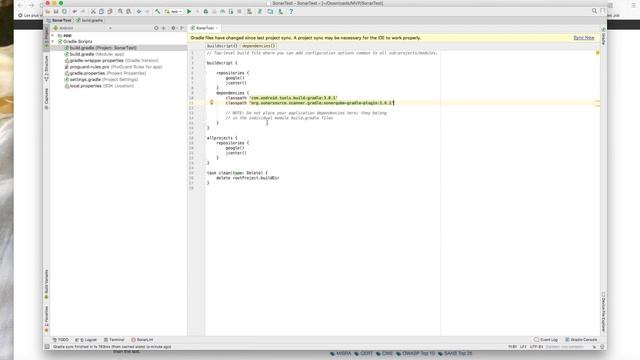
Task: Click the intention lightbulb in gutter
Action: pyautogui.click(x=211, y=102)
